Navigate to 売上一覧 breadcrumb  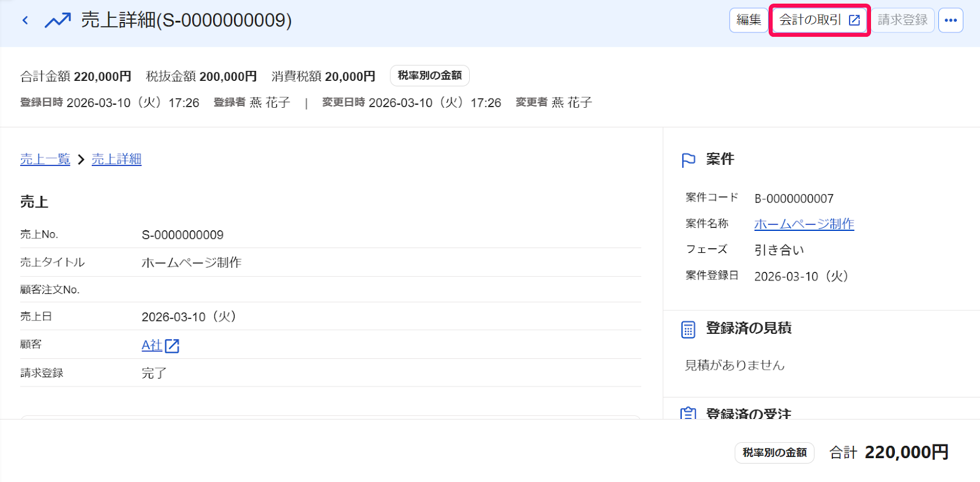click(x=45, y=159)
